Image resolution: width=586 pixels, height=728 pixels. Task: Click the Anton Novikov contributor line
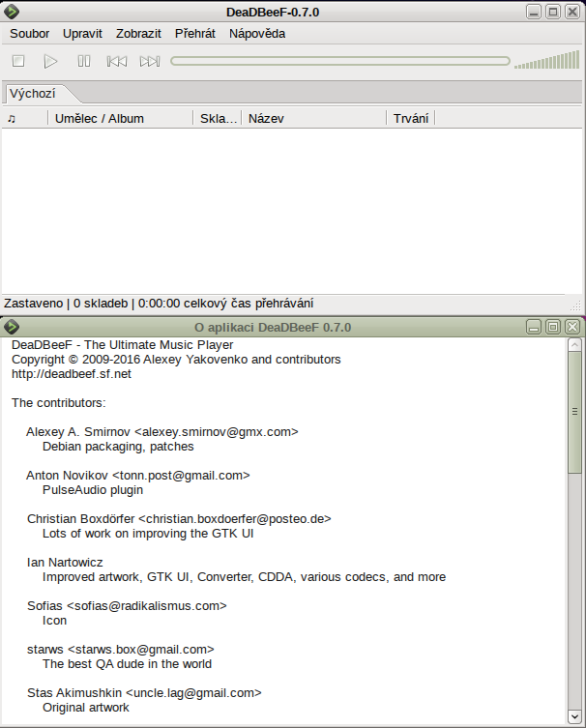click(x=138, y=476)
